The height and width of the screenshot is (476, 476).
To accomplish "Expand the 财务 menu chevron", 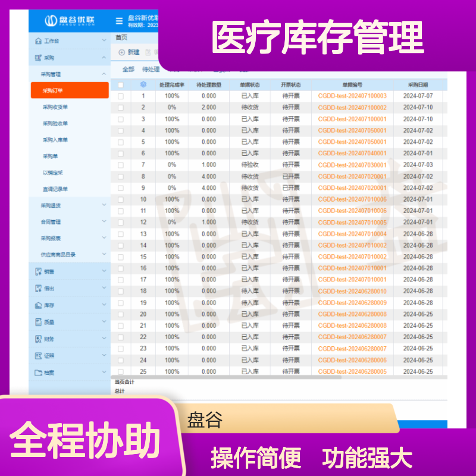I will (104, 339).
